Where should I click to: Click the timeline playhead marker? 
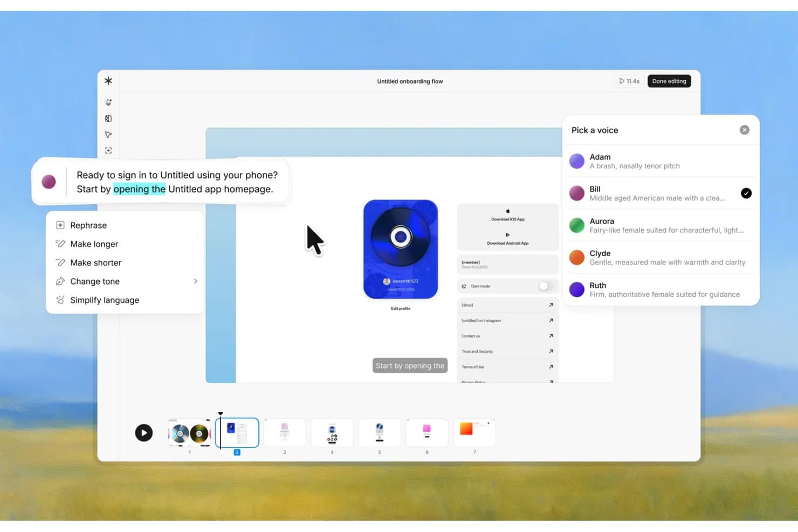(x=221, y=414)
